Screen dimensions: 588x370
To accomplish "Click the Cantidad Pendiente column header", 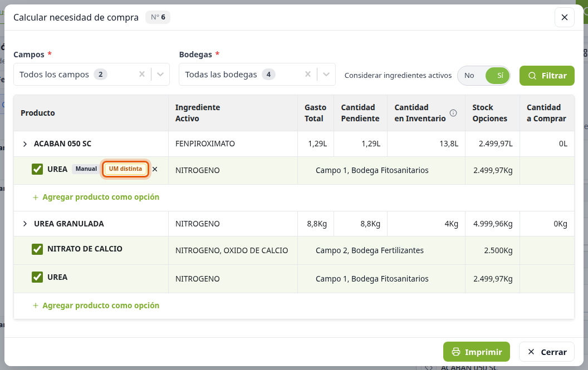I will (360, 113).
